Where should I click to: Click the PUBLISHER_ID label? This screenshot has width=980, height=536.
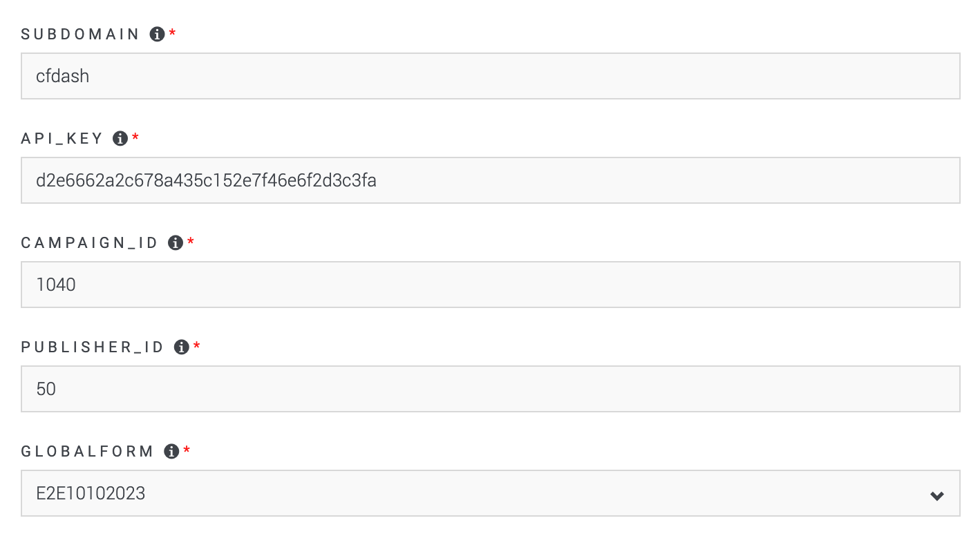click(x=93, y=347)
